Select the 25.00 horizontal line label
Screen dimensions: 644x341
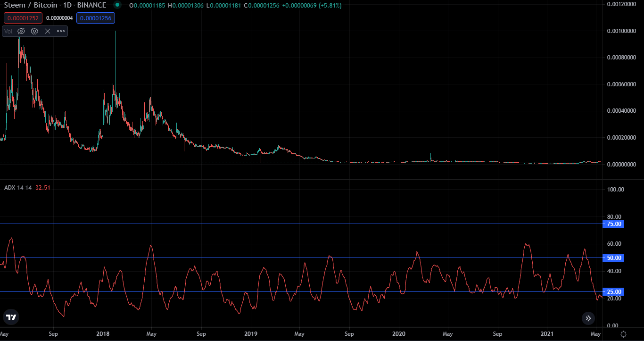click(614, 292)
